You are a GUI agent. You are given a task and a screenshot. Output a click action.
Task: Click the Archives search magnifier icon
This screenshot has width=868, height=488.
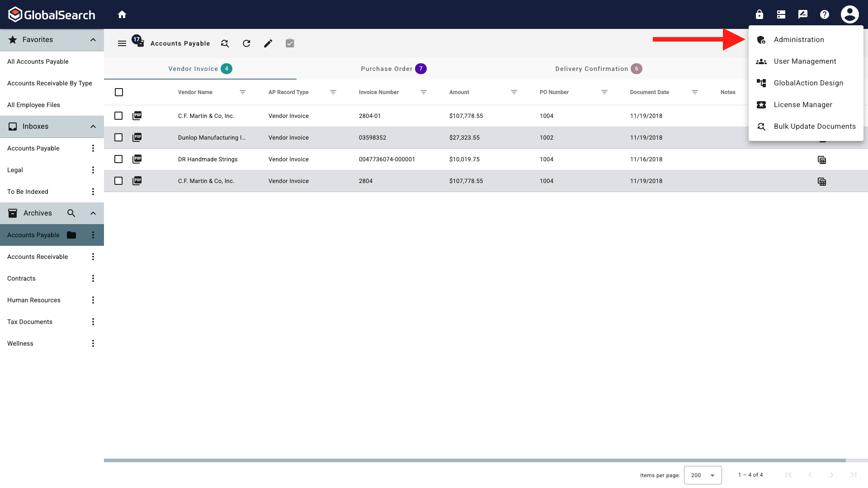[x=71, y=213]
